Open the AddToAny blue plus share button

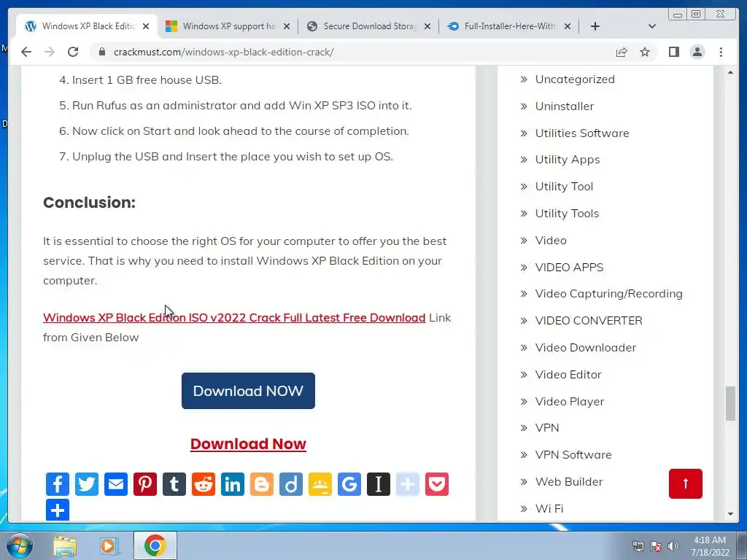click(x=58, y=510)
